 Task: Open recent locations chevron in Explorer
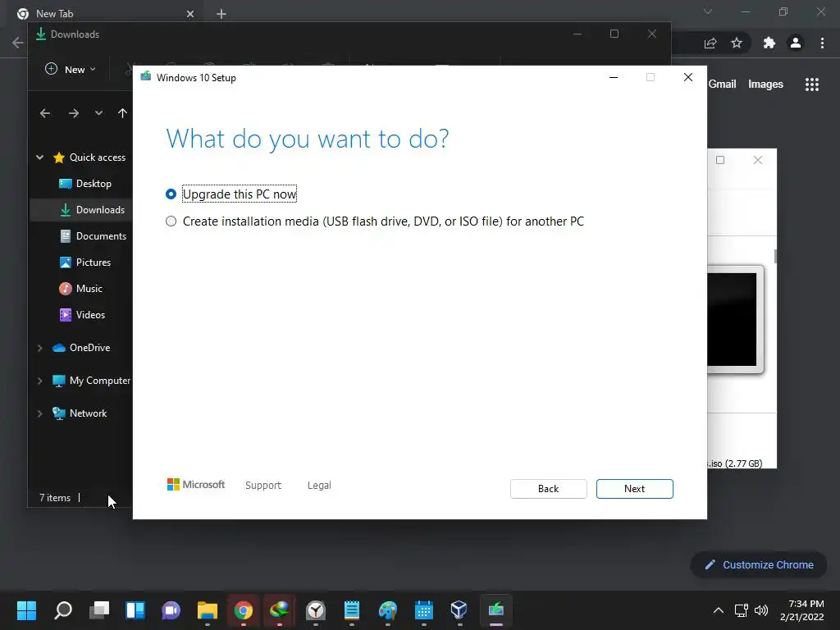point(98,113)
